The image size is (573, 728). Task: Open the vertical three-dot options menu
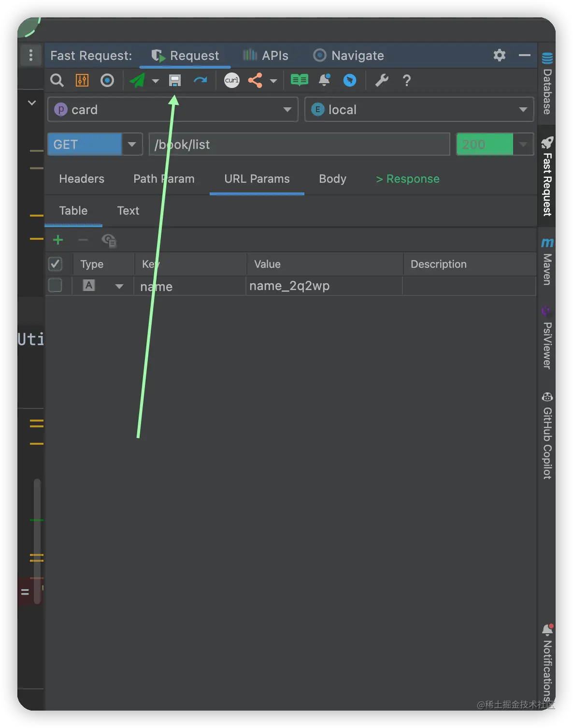coord(31,55)
